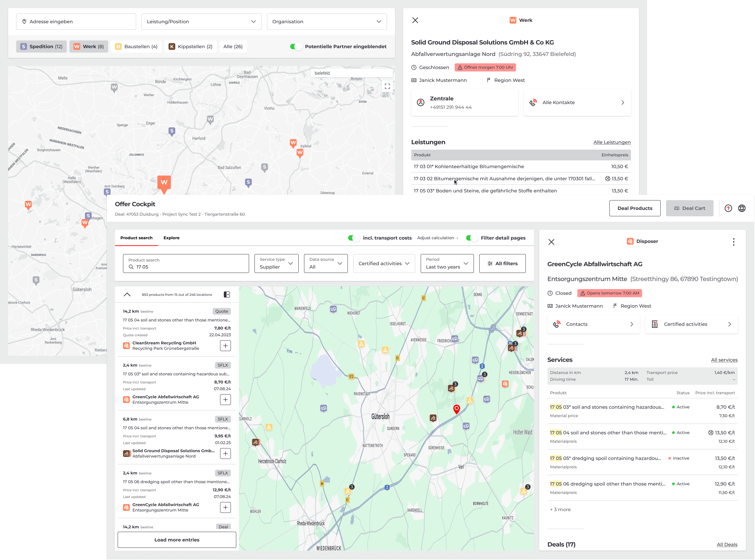Click the red location pin on map
This screenshot has width=755, height=560.
coord(457,409)
